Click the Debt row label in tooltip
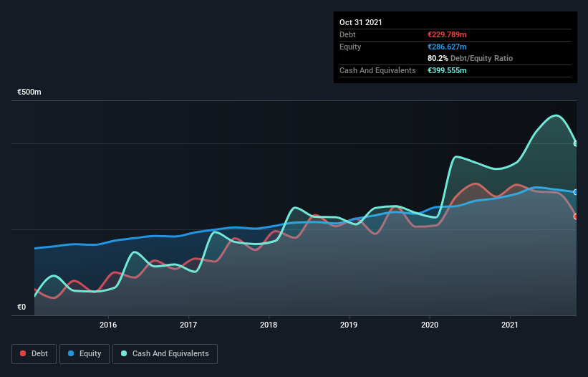Image resolution: width=588 pixels, height=377 pixels. click(x=347, y=34)
